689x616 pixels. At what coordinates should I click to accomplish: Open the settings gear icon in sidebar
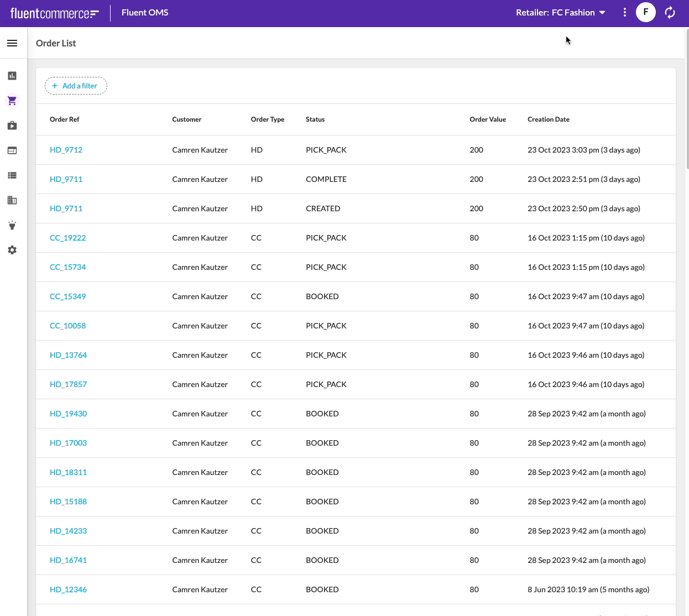click(12, 250)
